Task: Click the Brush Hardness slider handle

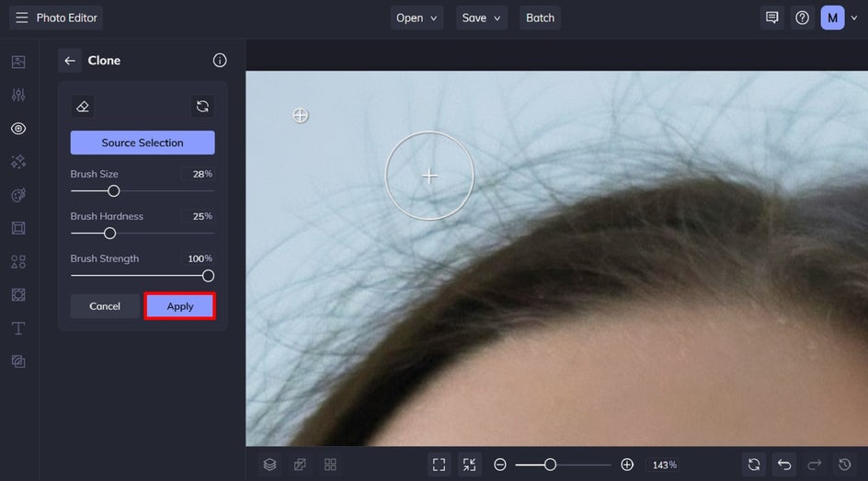Action: [x=109, y=234]
